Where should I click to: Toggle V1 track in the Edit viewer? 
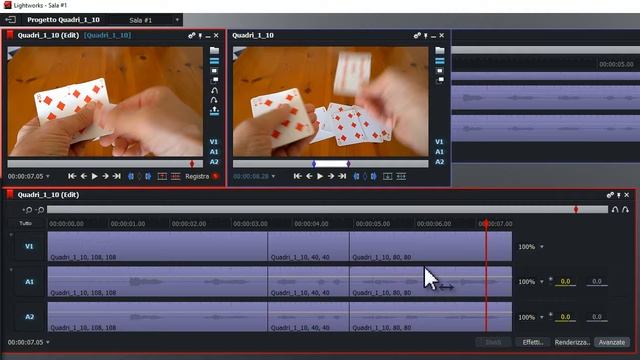coord(214,142)
